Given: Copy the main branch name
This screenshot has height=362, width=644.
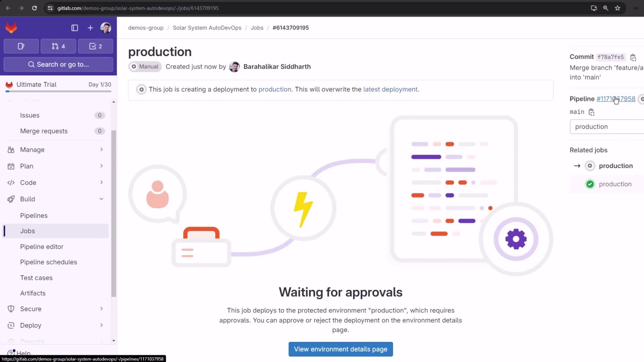Looking at the screenshot, I should click(x=591, y=112).
